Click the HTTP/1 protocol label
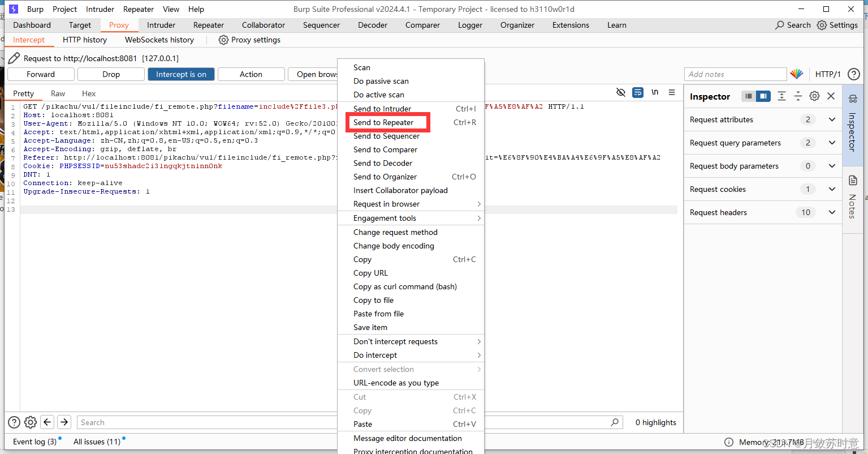The image size is (868, 454). click(x=828, y=74)
